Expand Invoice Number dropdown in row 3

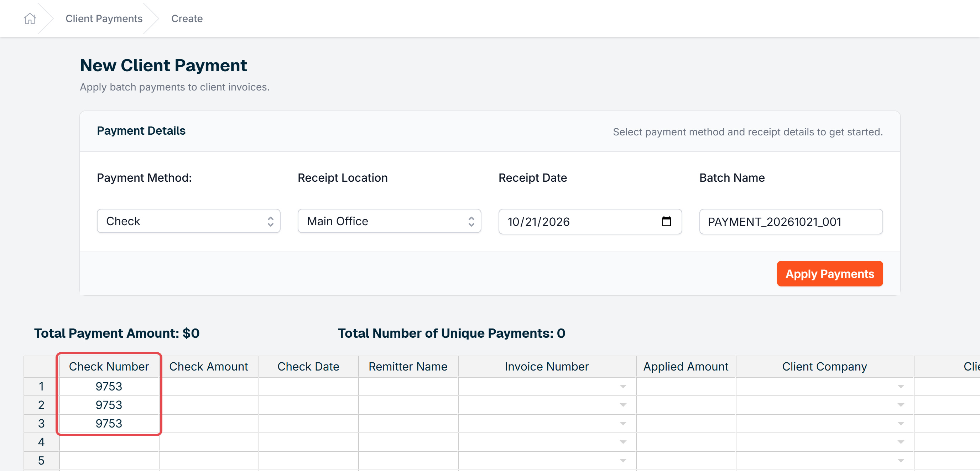[x=623, y=423]
